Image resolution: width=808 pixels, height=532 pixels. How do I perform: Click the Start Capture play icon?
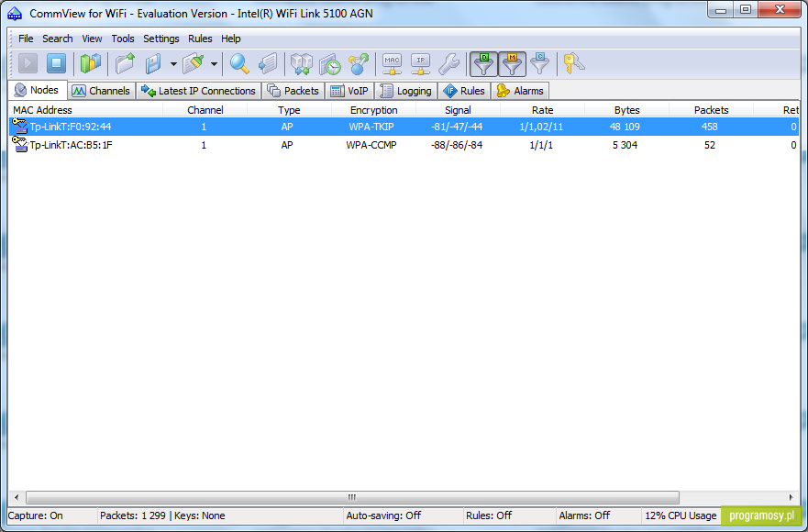pos(28,64)
